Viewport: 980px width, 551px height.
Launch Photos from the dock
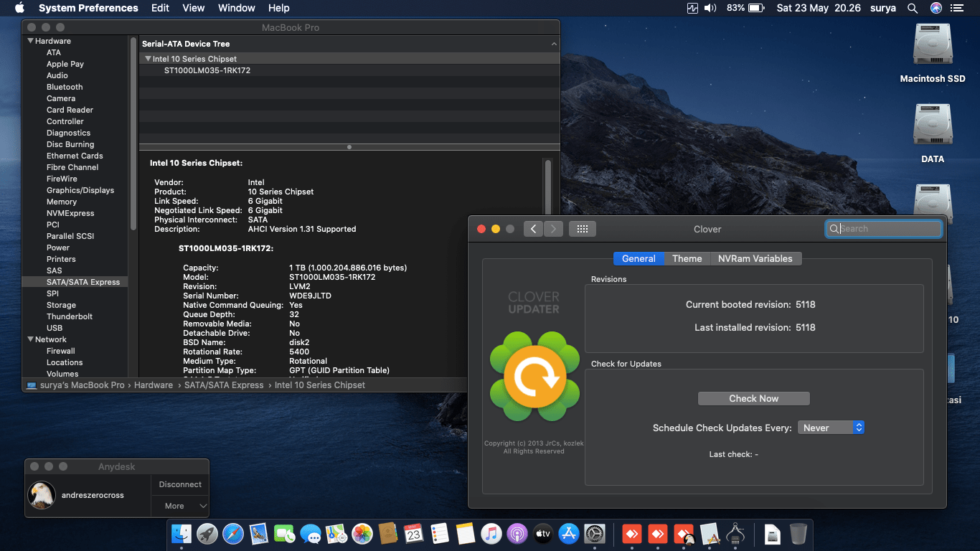[x=362, y=534]
